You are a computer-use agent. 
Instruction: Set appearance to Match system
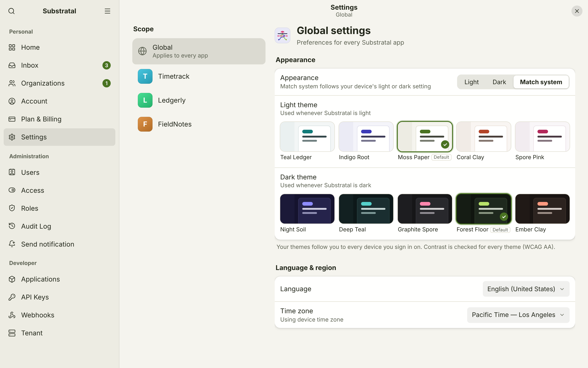541,82
